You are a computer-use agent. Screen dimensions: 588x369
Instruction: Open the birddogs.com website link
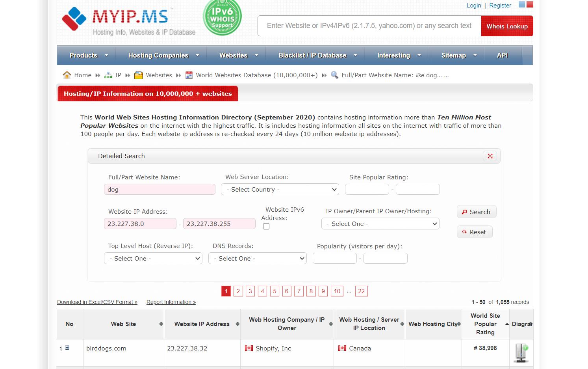click(106, 348)
